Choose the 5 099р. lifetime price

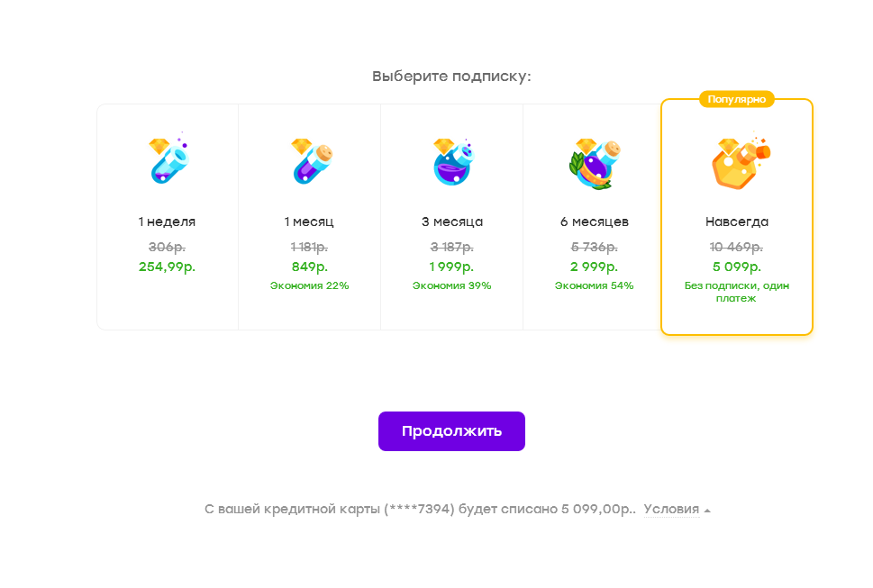pyautogui.click(x=737, y=267)
